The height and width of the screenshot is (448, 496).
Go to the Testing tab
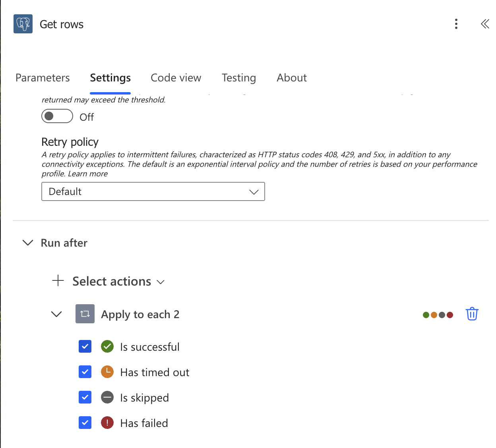pos(239,78)
